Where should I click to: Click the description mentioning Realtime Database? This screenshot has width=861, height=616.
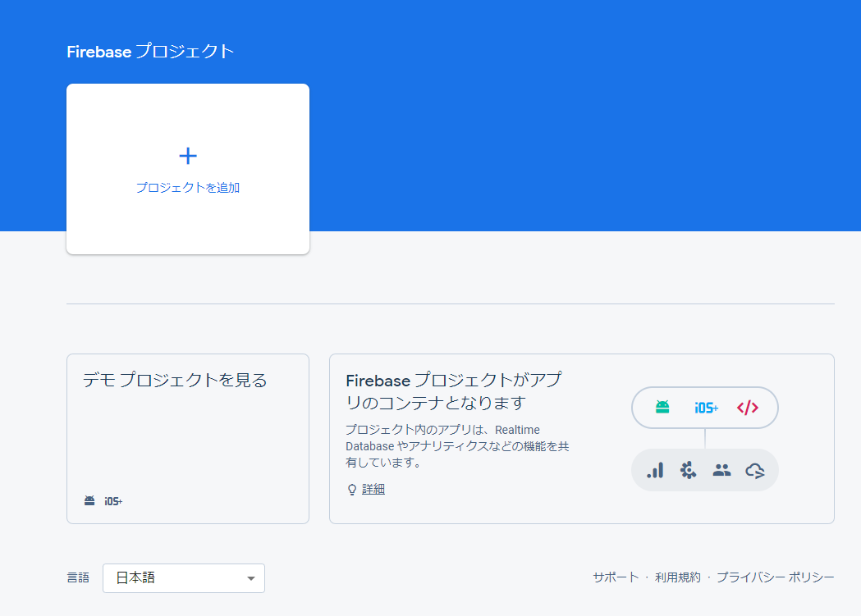click(x=457, y=446)
